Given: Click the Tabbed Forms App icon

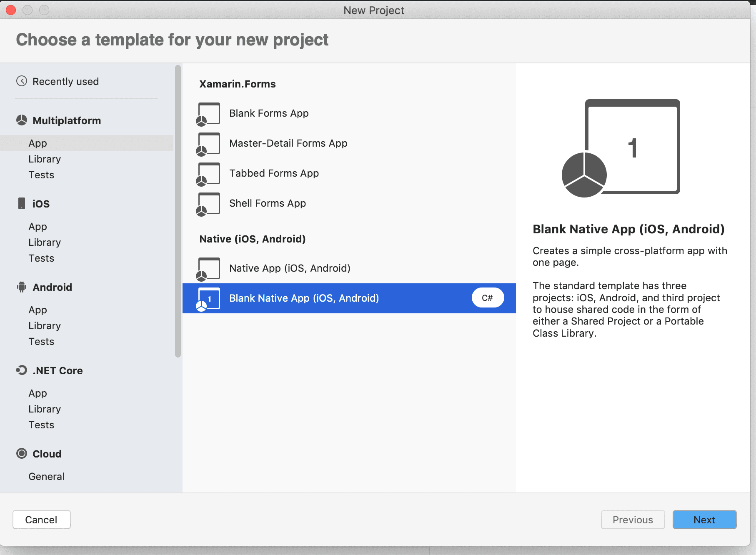Looking at the screenshot, I should click(208, 174).
